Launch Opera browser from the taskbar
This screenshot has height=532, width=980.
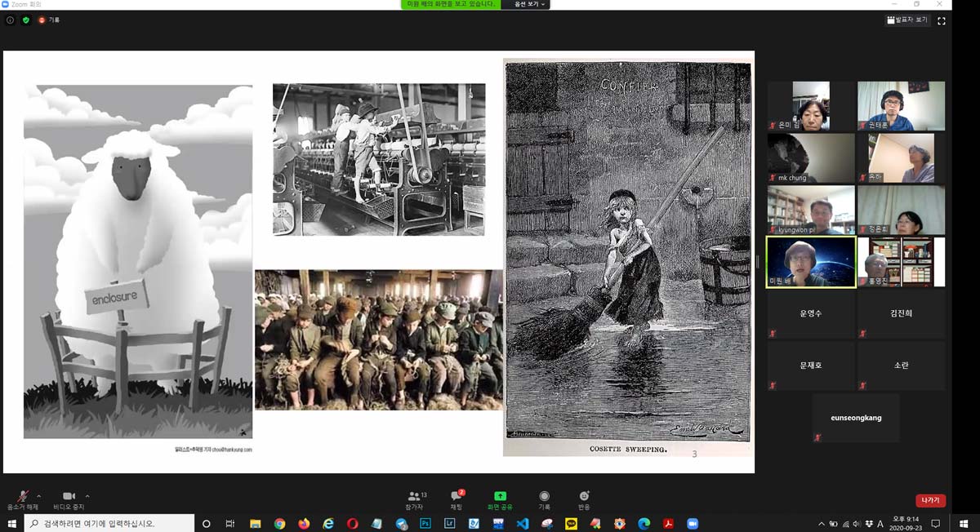pos(352,523)
